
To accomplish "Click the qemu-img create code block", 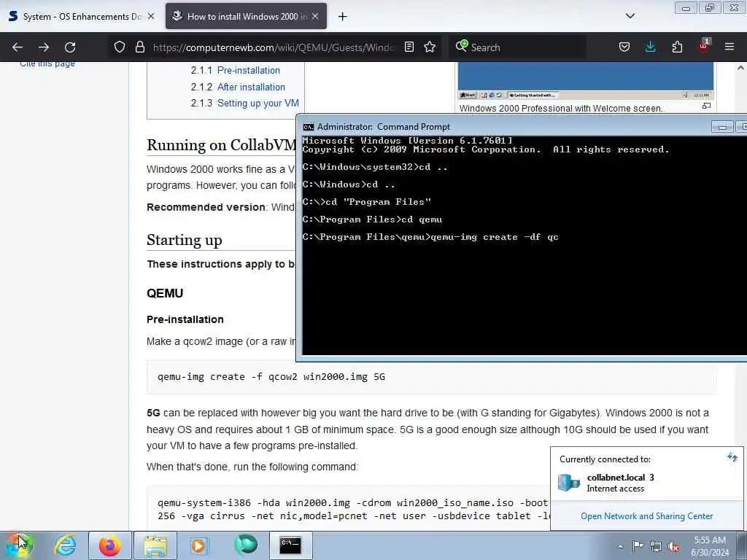I will click(431, 377).
